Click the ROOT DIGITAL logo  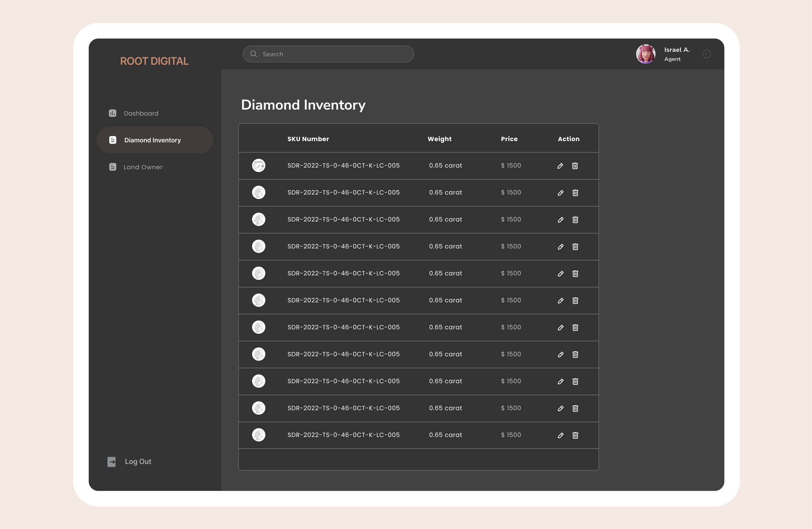pos(154,61)
